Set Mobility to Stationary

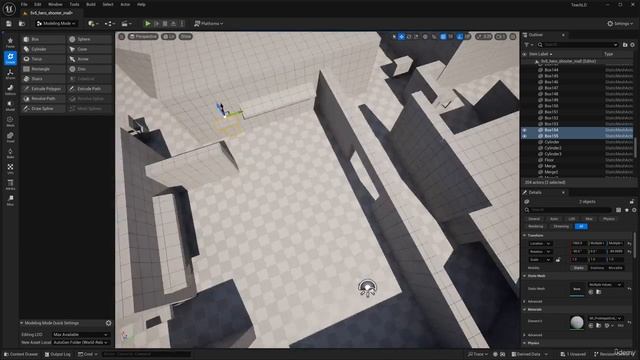pos(597,268)
